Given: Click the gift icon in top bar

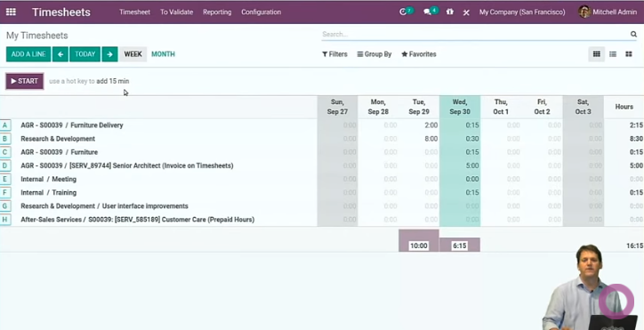Looking at the screenshot, I should tap(450, 12).
